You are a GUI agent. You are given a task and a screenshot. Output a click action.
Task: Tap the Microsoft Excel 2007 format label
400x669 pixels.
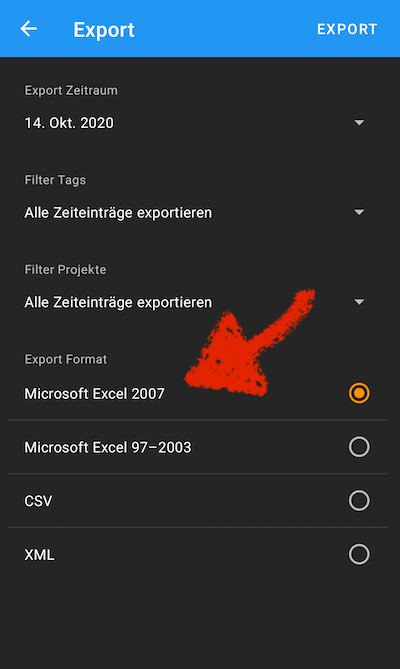pyautogui.click(x=94, y=393)
